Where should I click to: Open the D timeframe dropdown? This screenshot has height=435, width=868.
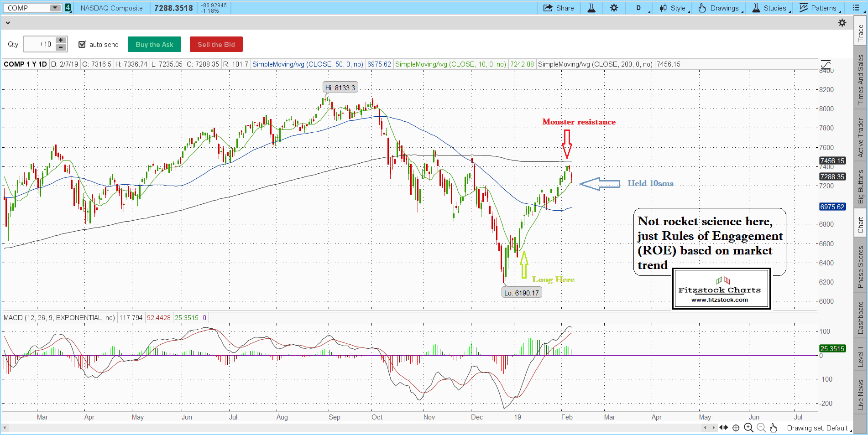click(641, 8)
